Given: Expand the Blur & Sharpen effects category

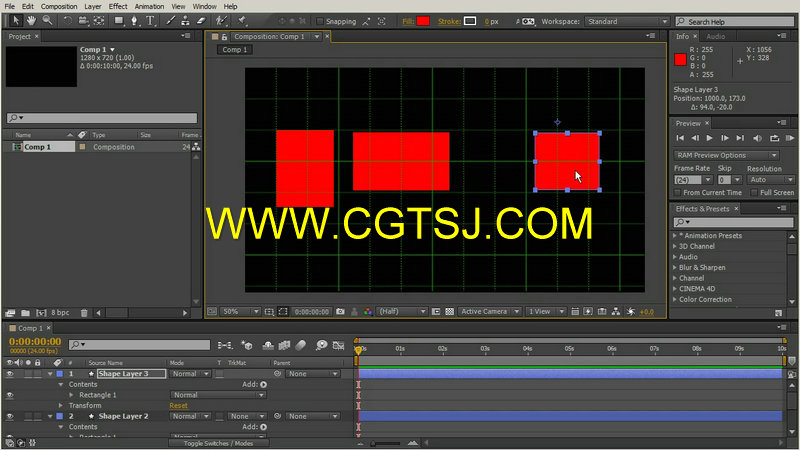Looking at the screenshot, I should click(675, 267).
